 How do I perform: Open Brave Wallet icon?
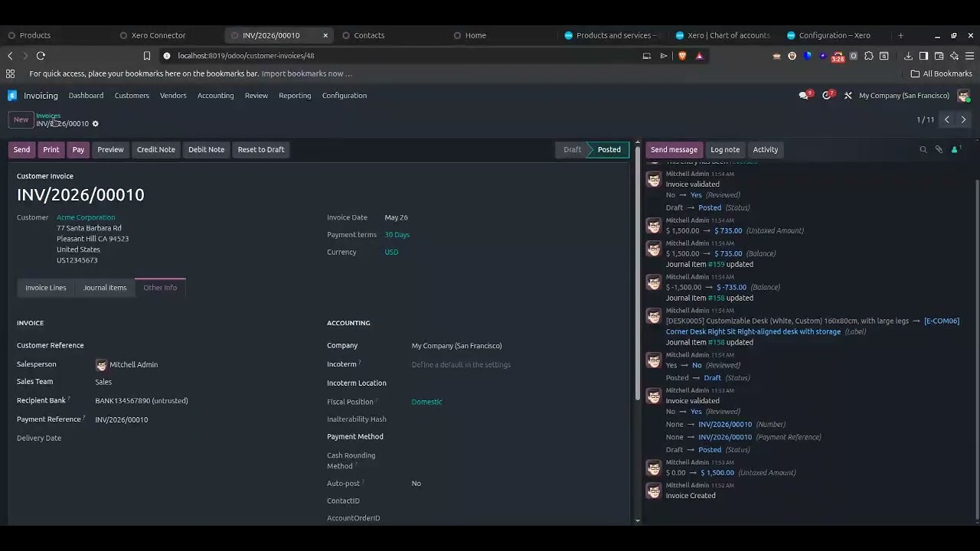click(x=939, y=56)
